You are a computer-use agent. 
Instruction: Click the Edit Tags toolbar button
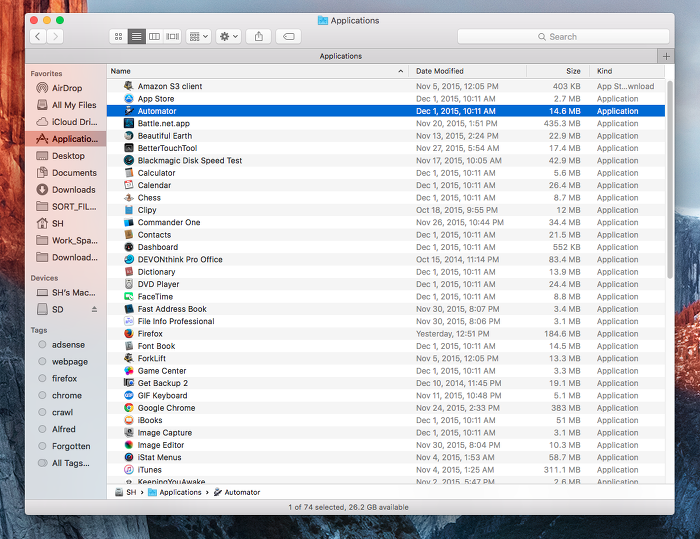pos(288,37)
